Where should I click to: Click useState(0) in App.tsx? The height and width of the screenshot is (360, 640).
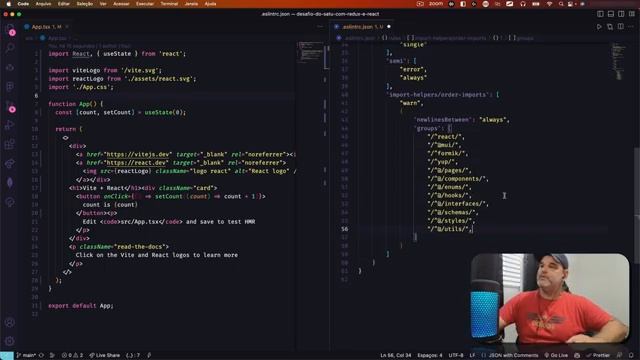(164, 112)
